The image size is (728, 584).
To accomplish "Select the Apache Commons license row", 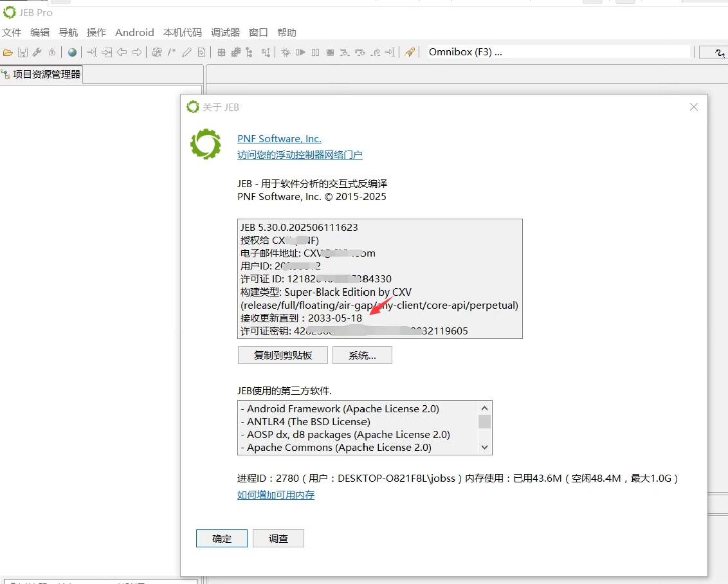I will tap(336, 448).
